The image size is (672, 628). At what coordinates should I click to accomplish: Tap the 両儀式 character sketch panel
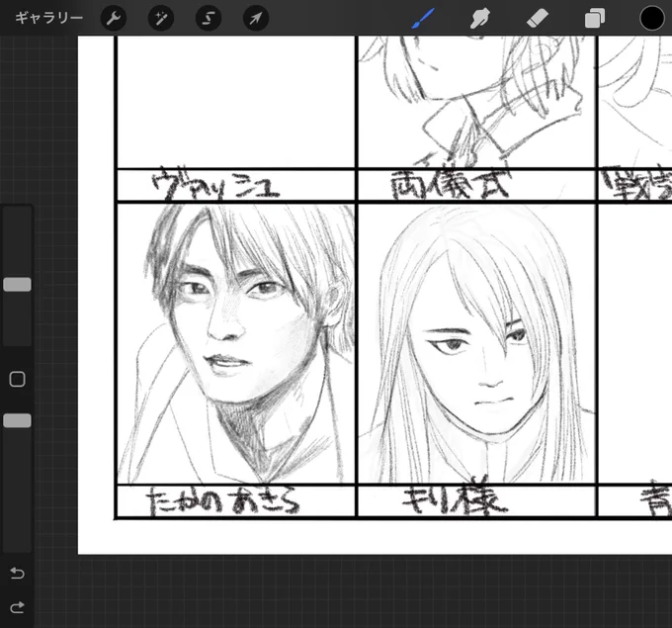[476, 102]
